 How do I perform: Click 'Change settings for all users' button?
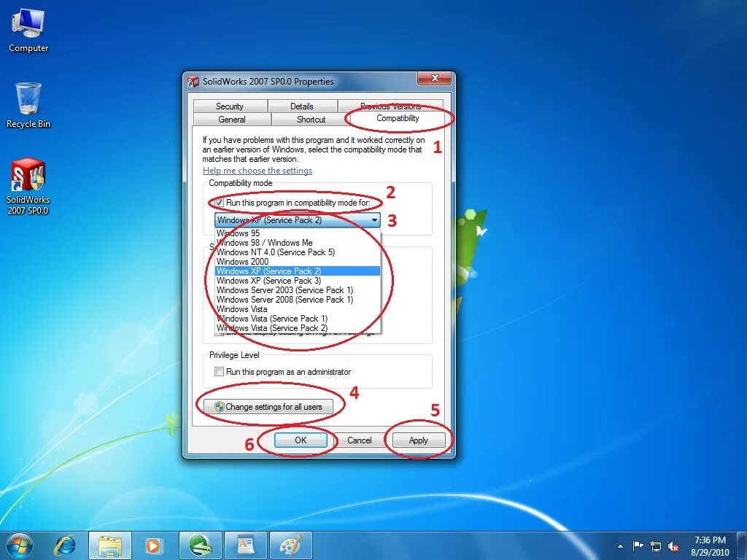[x=268, y=407]
